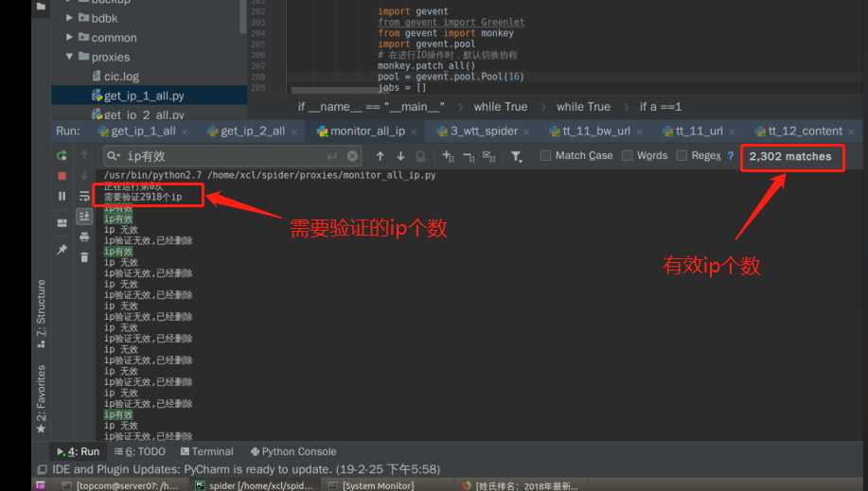Click the Rerun icon in the Run panel
The height and width of the screenshot is (491, 868).
(62, 155)
